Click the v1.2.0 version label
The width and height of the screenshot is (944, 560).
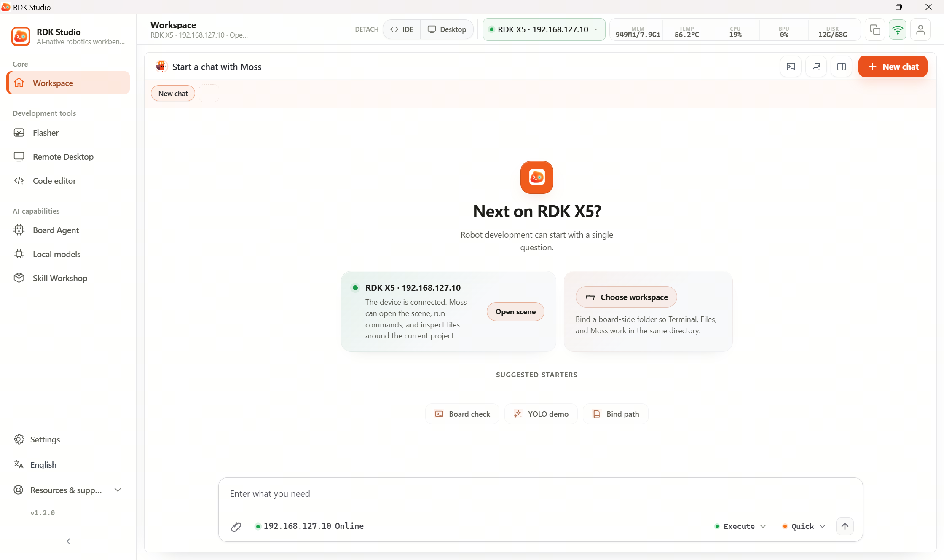pos(43,513)
